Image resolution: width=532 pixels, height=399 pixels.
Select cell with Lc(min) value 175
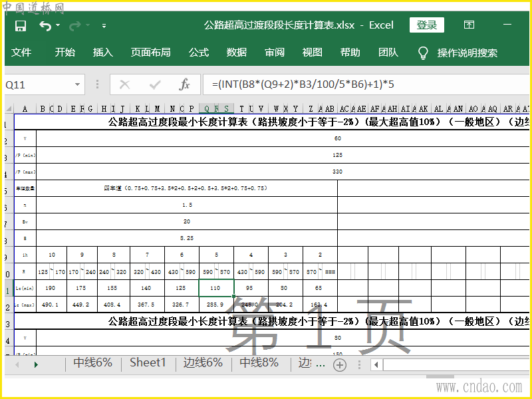[82, 288]
